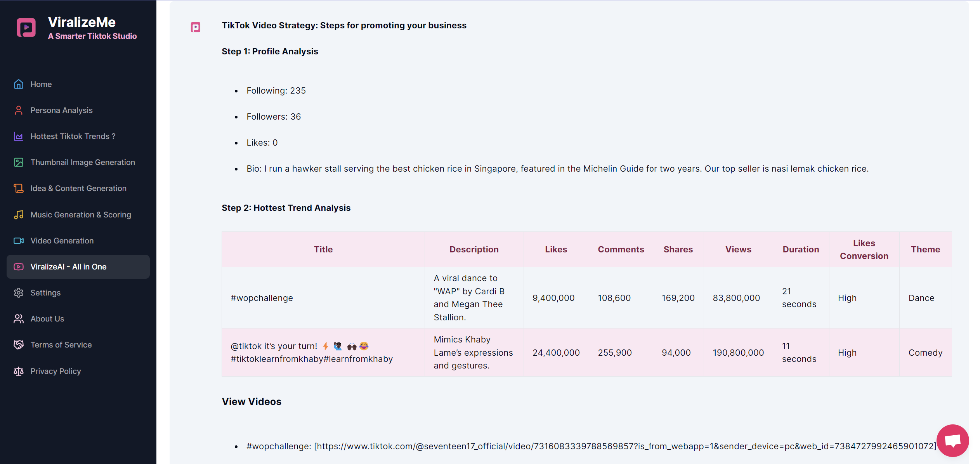Click the Home house icon
The width and height of the screenshot is (980, 464).
tap(19, 84)
